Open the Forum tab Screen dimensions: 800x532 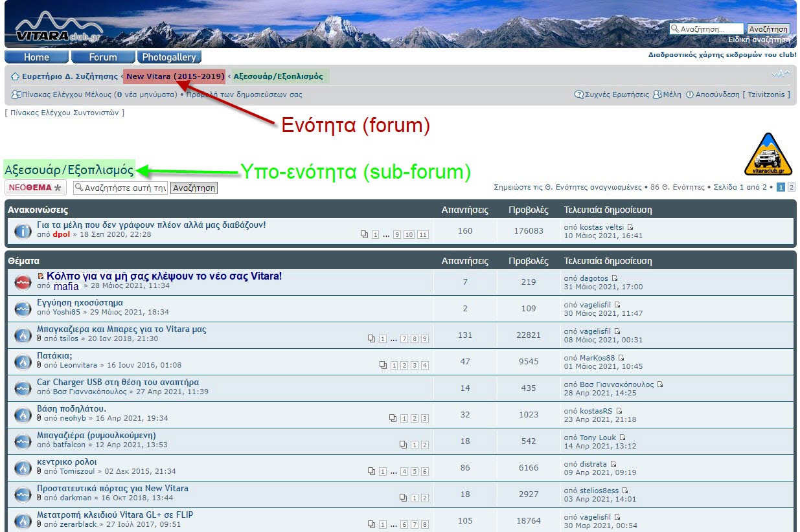click(103, 57)
